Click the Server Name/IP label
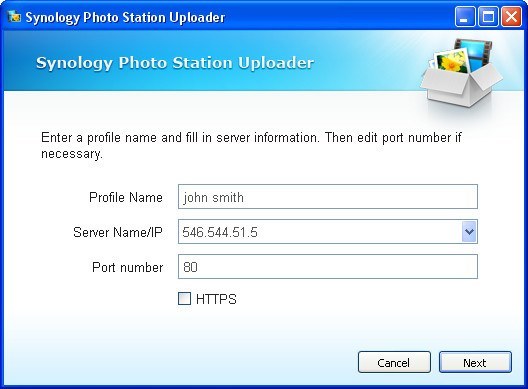 [118, 232]
